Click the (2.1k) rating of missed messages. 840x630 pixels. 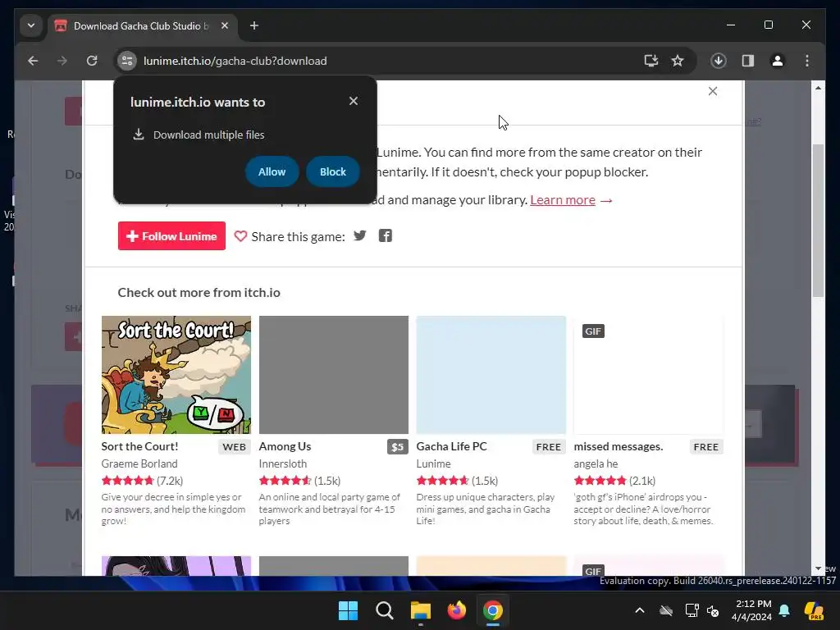tap(642, 481)
